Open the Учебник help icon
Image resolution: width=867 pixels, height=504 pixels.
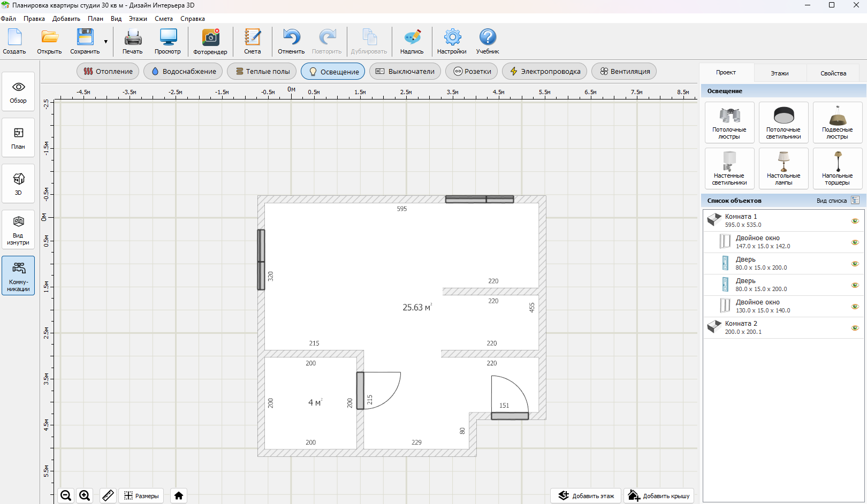click(488, 41)
